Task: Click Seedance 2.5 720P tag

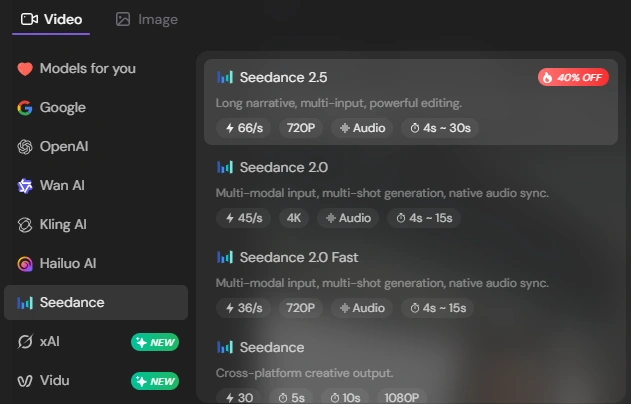Action: pyautogui.click(x=301, y=128)
